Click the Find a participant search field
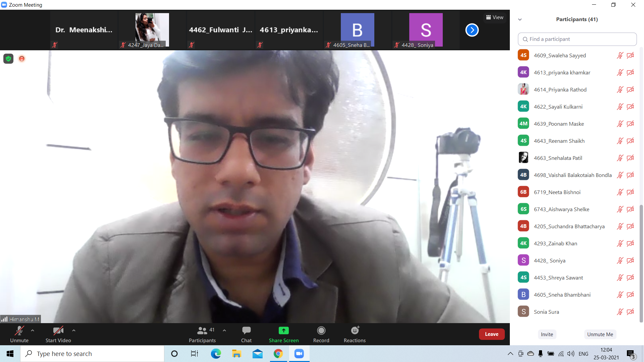Viewport: 644px width, 362px height. [577, 39]
